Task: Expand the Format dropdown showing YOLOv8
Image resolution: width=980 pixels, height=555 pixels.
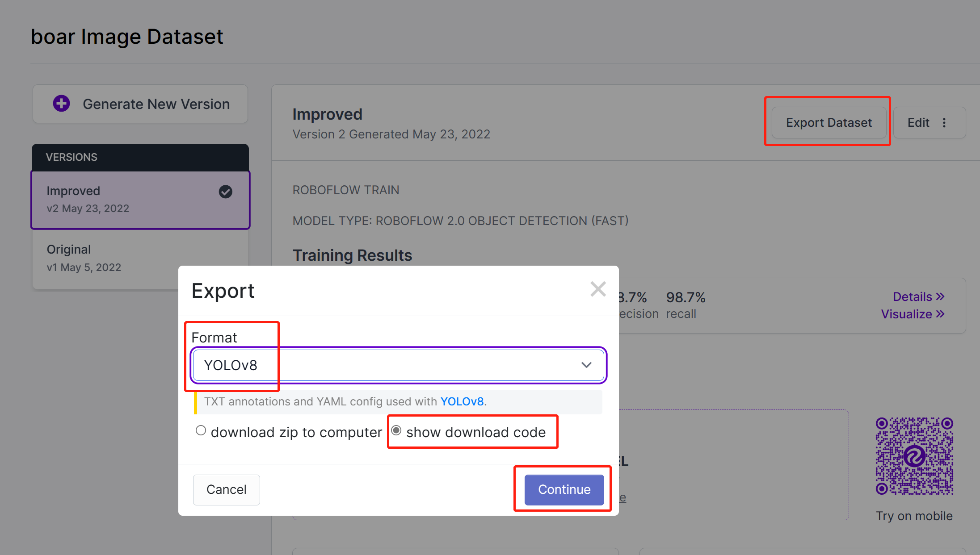Action: coord(398,365)
